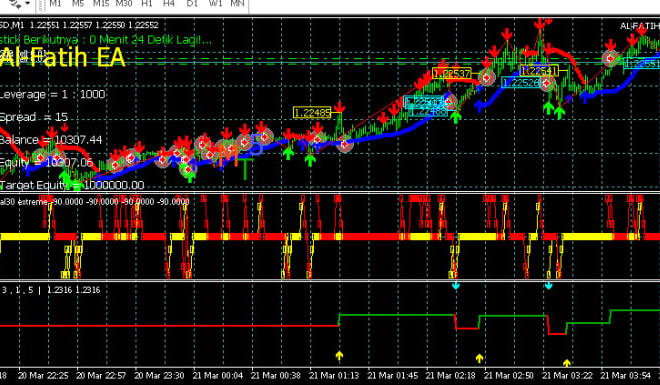Select the M30 timeframe button
This screenshot has width=660, height=385.
tap(124, 3)
